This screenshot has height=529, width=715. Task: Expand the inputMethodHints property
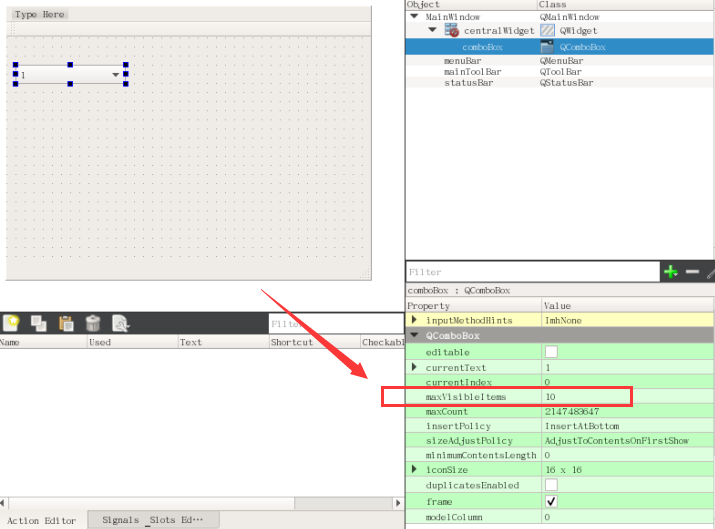414,320
